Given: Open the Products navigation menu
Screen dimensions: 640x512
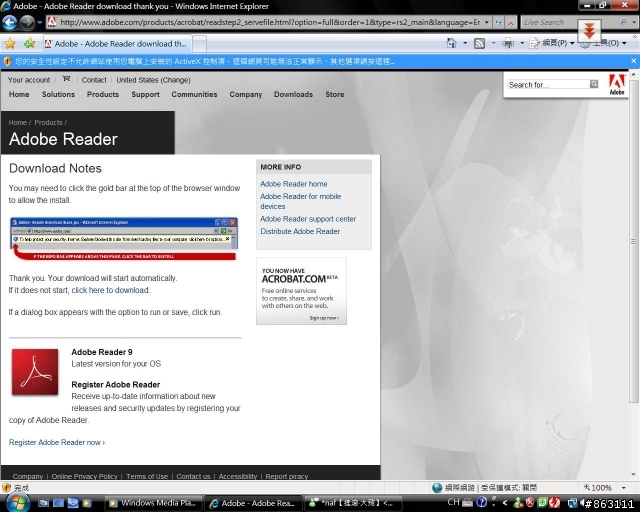Looking at the screenshot, I should point(103,94).
